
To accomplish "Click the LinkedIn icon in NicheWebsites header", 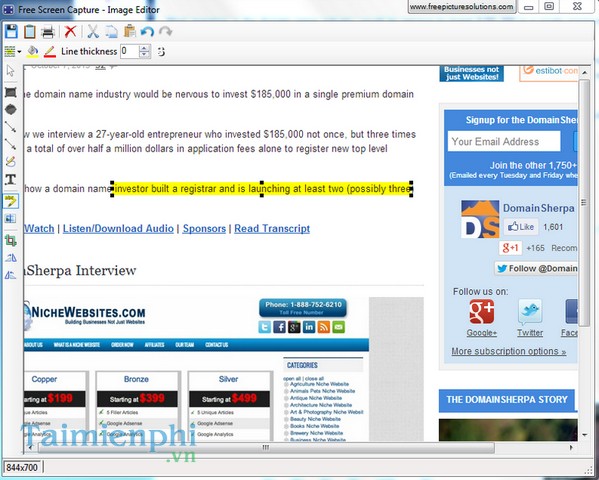I will pos(309,327).
